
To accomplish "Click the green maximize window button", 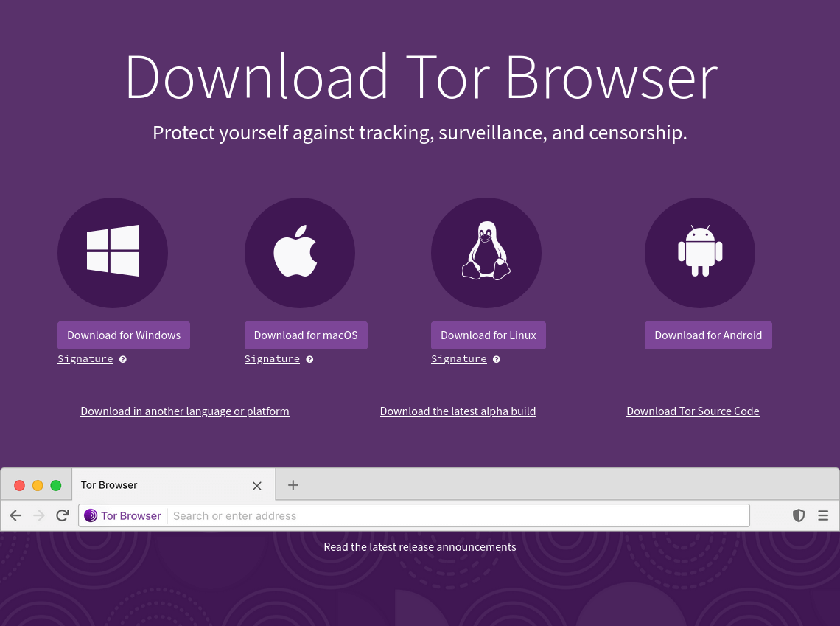I will point(56,485).
